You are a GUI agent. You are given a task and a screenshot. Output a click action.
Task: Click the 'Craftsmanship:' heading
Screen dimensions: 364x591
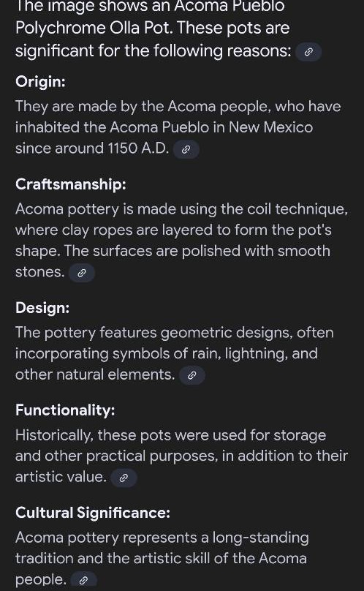[x=71, y=184]
